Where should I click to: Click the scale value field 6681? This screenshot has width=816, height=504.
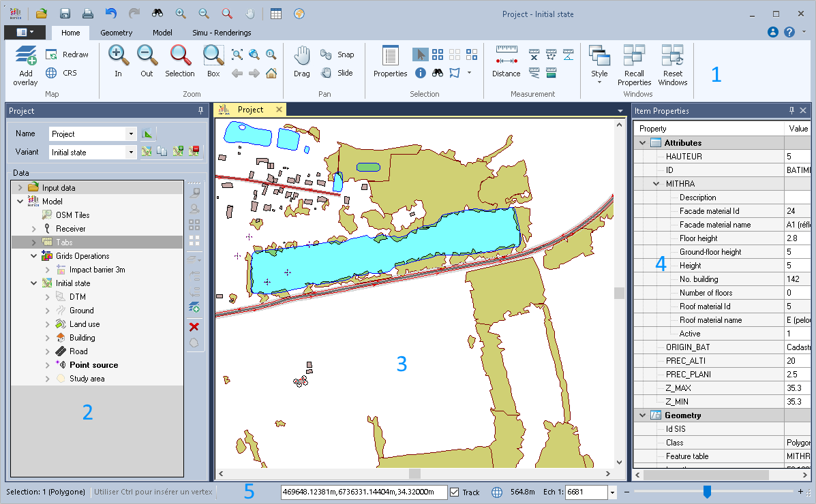[x=586, y=492]
